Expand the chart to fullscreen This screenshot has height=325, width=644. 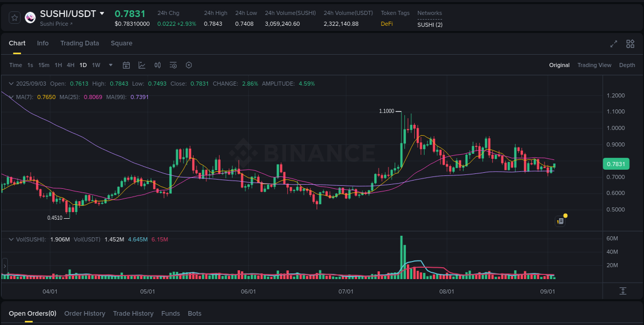(x=613, y=44)
